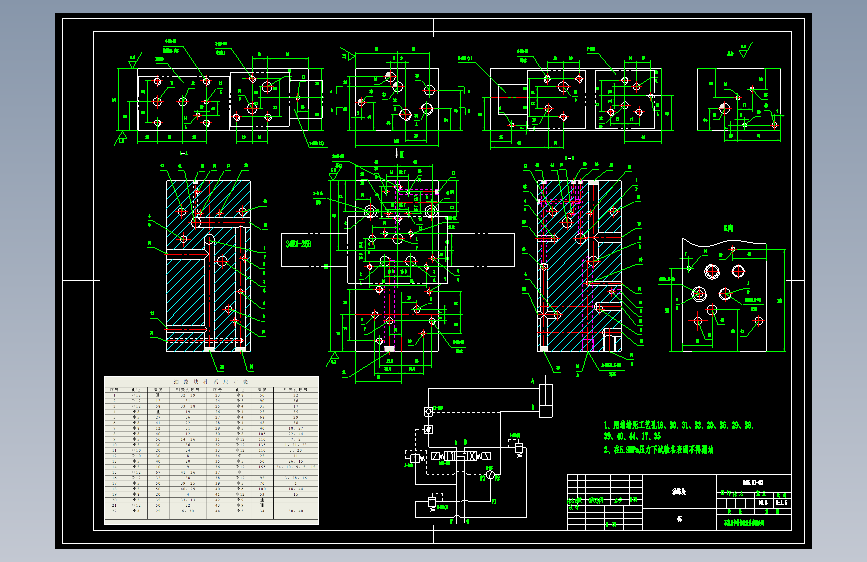Select the partial view with wavy break line
Viewport: 867px width, 562px height.
pyautogui.click(x=724, y=295)
